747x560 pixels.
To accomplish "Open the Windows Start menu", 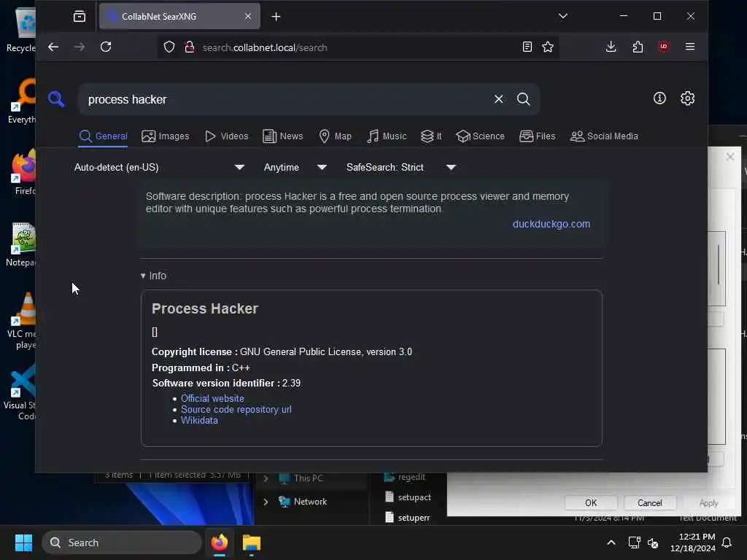I will pos(23,542).
